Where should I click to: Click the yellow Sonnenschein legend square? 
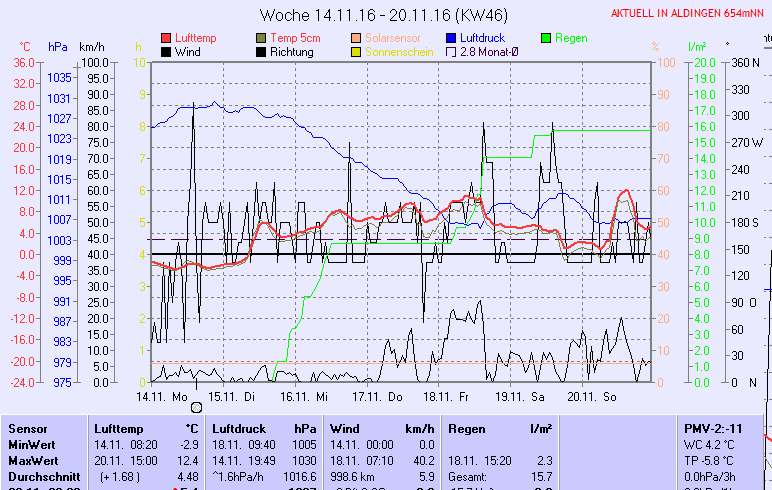point(357,52)
